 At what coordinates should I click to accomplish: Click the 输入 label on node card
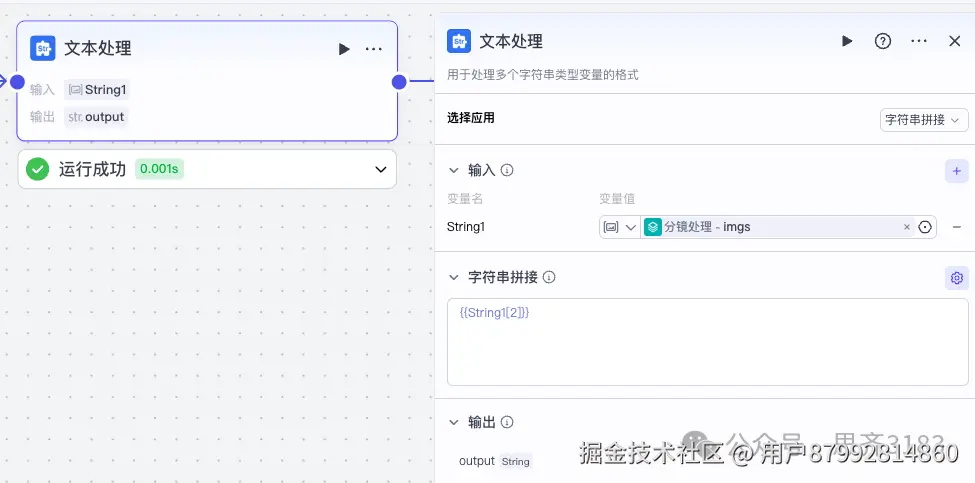pos(42,90)
